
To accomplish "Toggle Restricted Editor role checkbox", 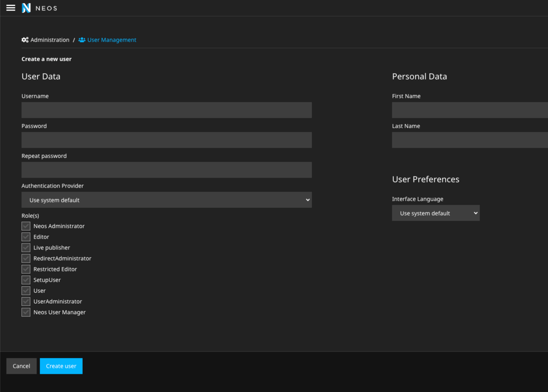I will [x=26, y=269].
